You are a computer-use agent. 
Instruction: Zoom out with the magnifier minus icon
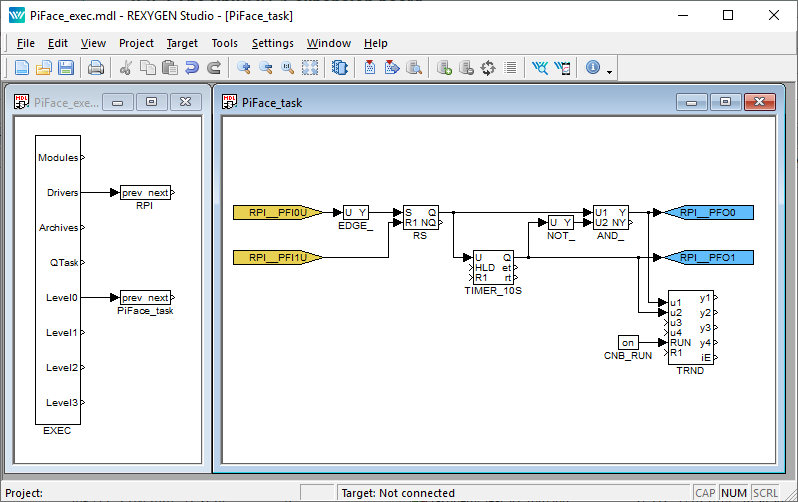[x=265, y=68]
